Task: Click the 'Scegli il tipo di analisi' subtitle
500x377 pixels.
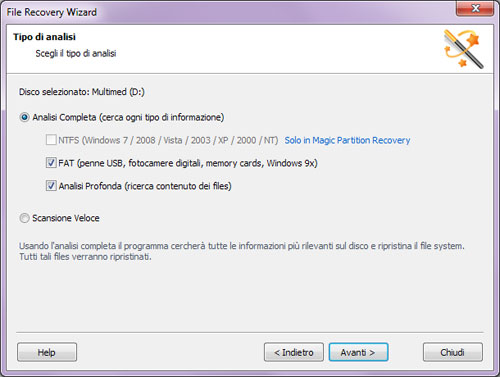Action: (x=76, y=53)
